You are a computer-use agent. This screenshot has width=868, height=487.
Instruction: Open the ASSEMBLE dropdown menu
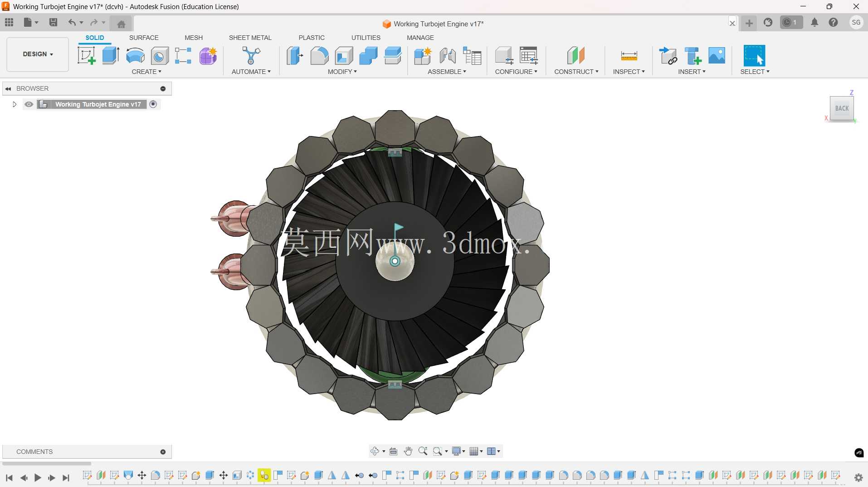point(447,72)
